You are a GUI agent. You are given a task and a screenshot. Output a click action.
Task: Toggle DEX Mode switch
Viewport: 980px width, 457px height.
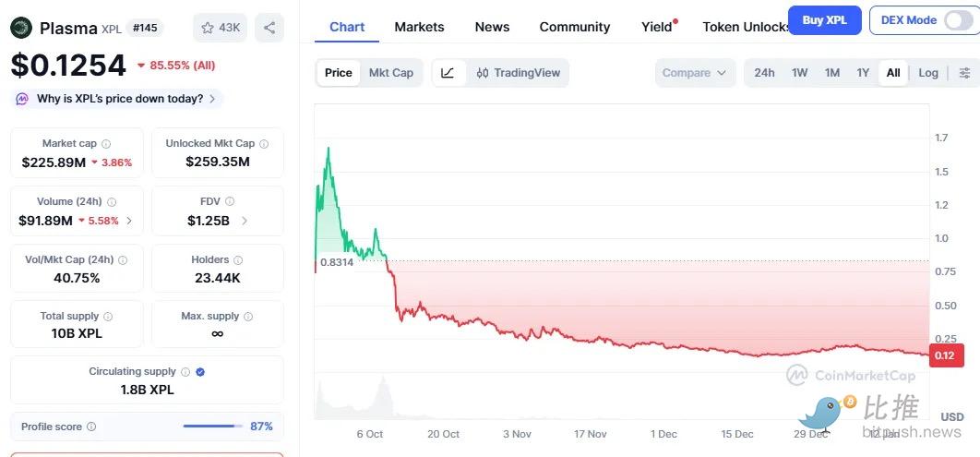click(x=957, y=20)
